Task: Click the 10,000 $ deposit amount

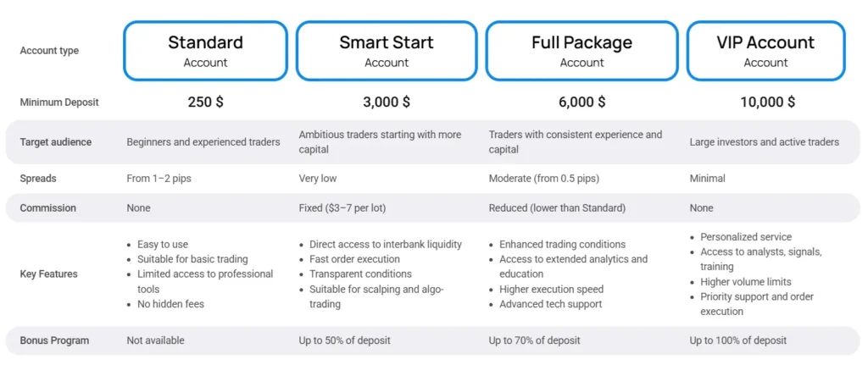Action: 765,102
